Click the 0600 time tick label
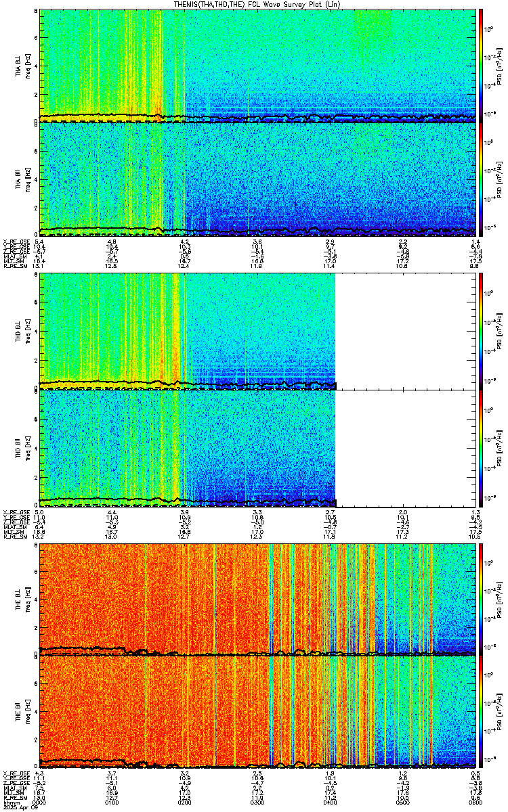This screenshot has width=508, height=812. click(476, 802)
